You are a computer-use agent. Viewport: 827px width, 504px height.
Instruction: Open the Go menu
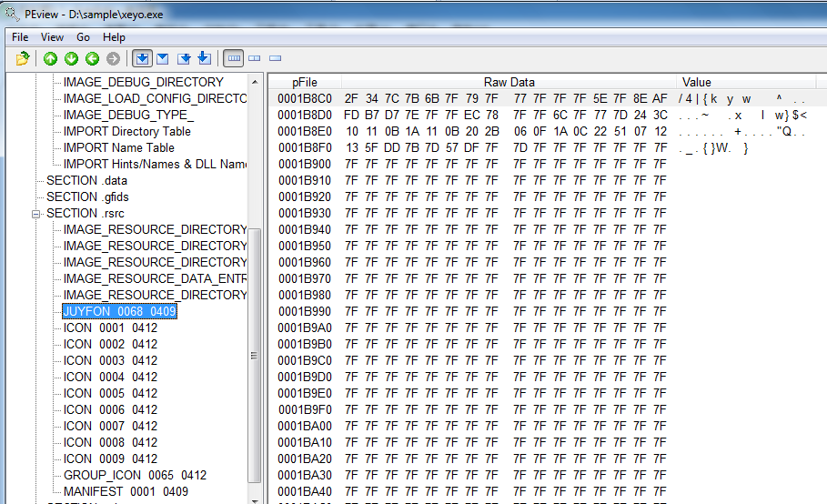83,37
